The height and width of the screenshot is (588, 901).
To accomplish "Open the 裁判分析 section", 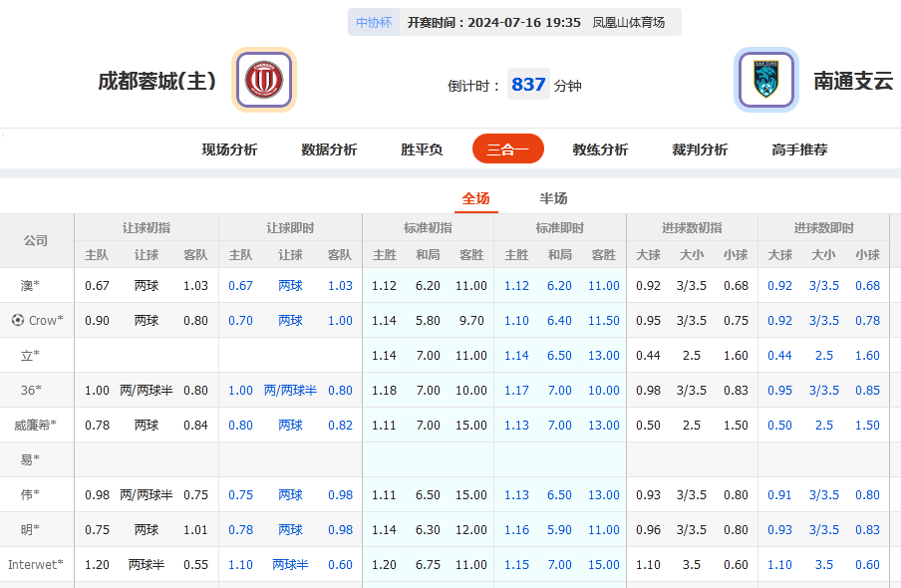I will (x=700, y=147).
